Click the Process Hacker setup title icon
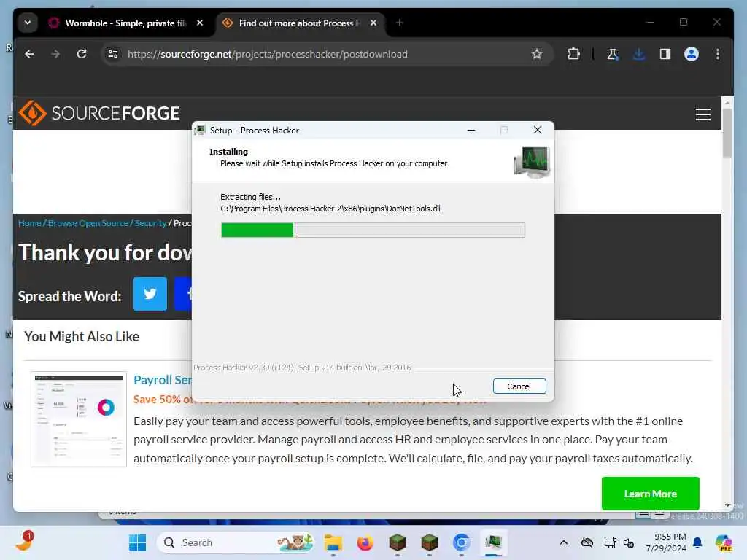Image resolution: width=747 pixels, height=560 pixels. click(x=200, y=130)
